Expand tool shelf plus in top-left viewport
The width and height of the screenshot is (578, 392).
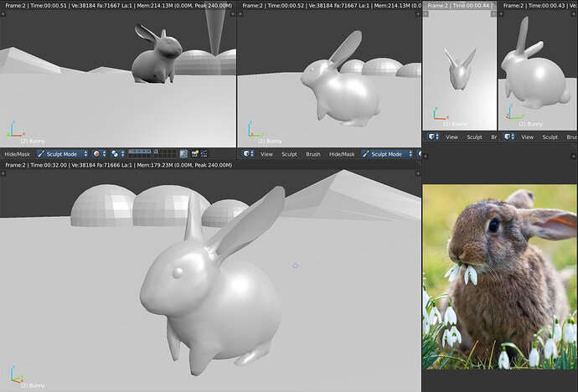tap(3, 13)
